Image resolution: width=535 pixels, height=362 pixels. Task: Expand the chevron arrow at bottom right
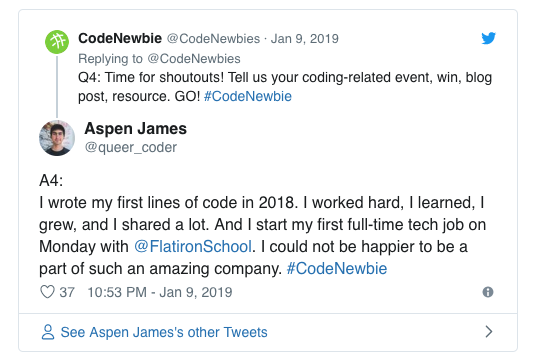tap(489, 332)
